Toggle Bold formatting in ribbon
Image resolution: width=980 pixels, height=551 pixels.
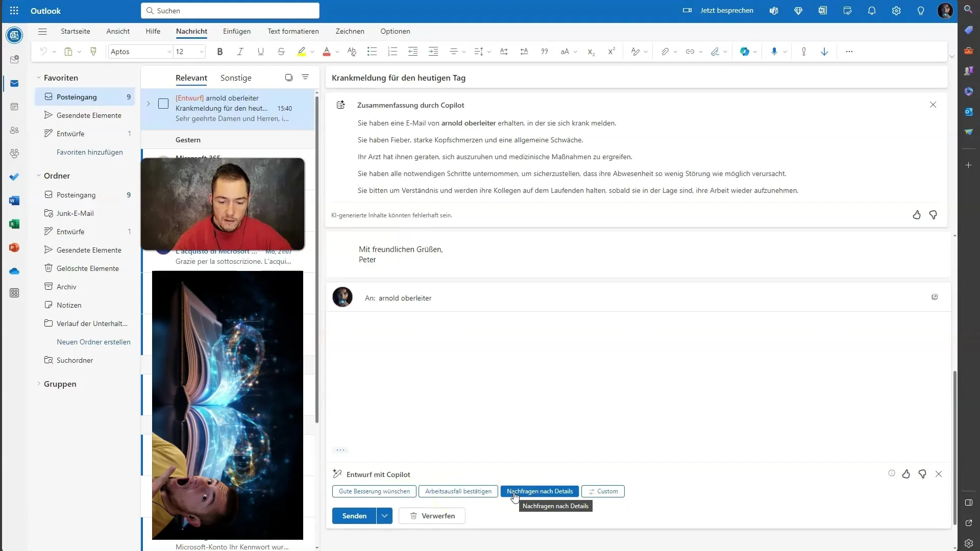point(219,51)
